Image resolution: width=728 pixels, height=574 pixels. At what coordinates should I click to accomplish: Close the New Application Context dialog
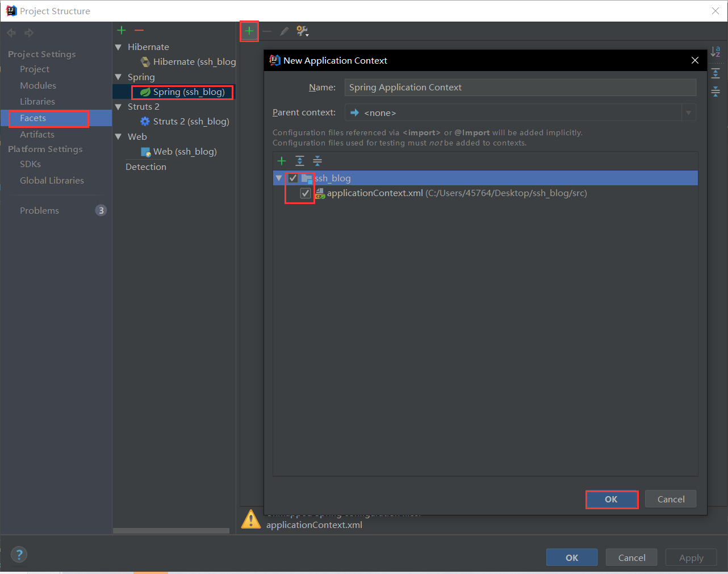(x=695, y=60)
